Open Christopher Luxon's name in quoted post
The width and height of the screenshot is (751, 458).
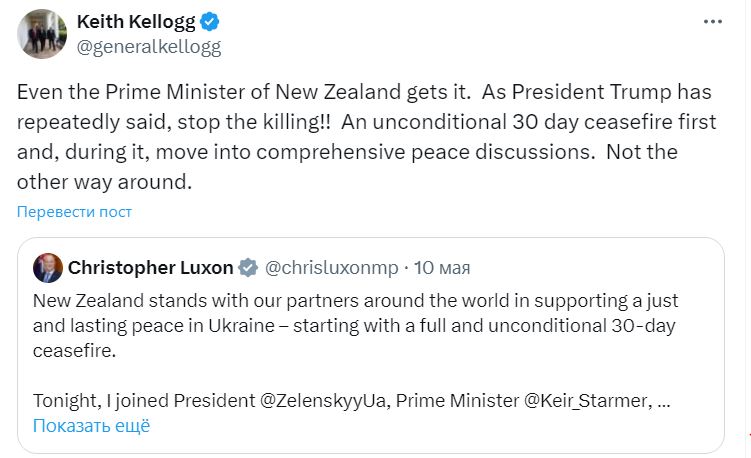click(150, 268)
